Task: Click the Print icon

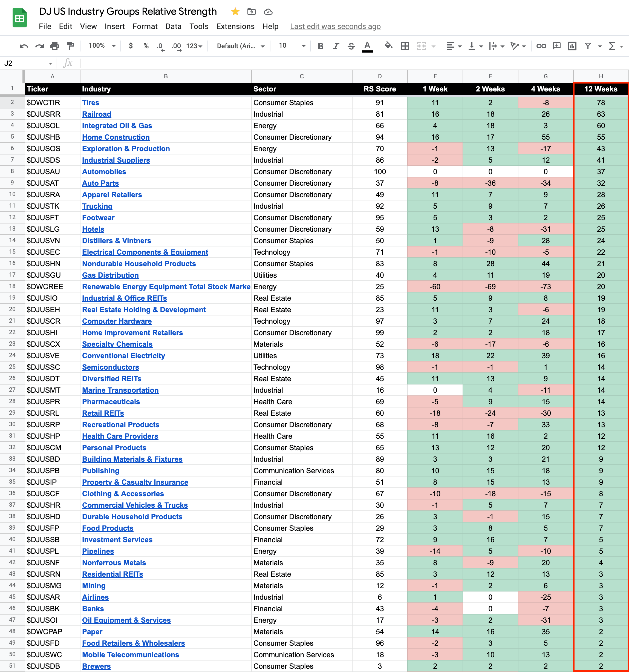Action: [x=55, y=46]
